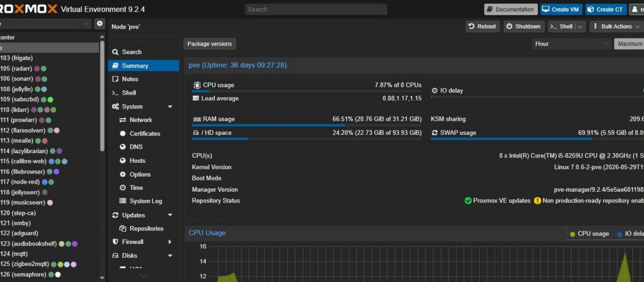Open the Certificates item
Viewport: 644px width, 282px height.
pos(143,133)
